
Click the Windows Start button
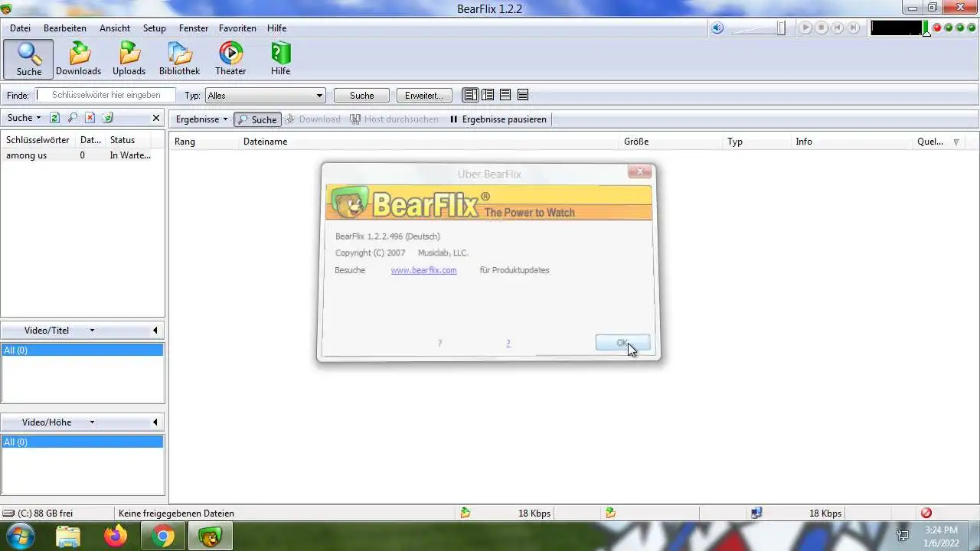pos(21,536)
